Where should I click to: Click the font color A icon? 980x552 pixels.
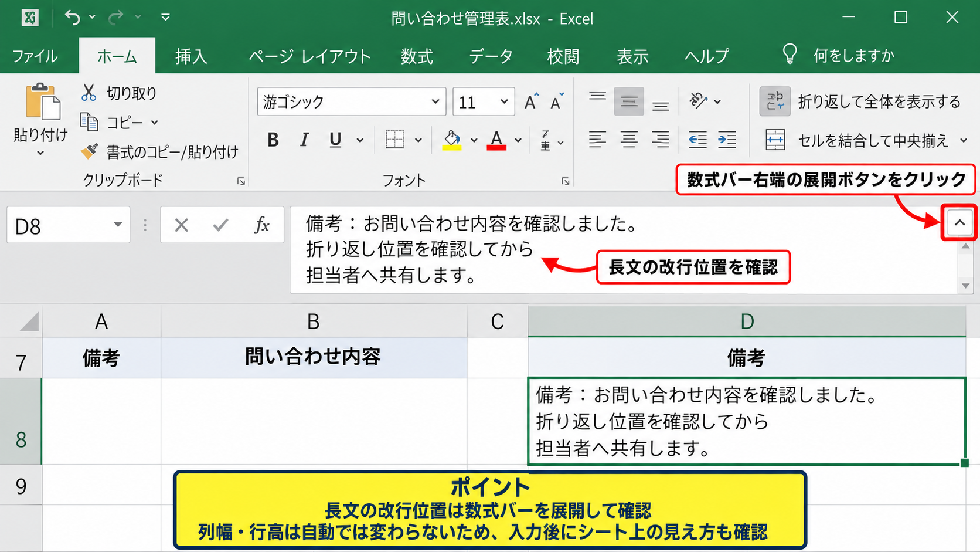[496, 140]
